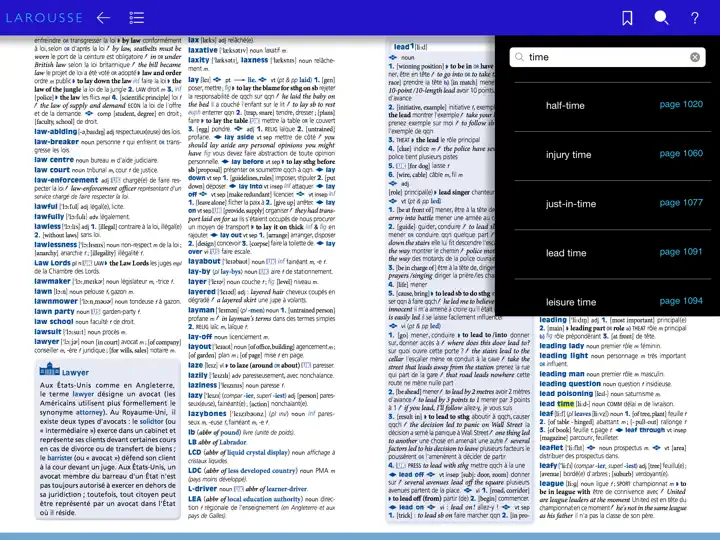Select 'lead time' search result
The height and width of the screenshot is (540, 720).
pyautogui.click(x=566, y=253)
